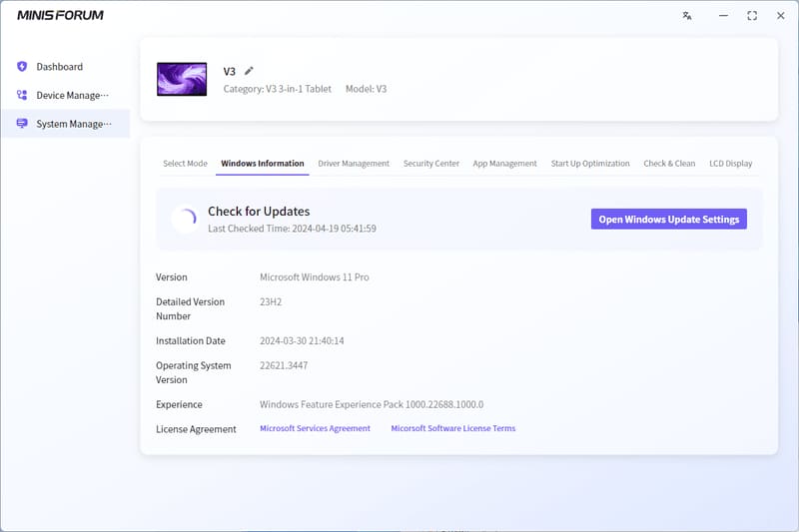This screenshot has height=532, width=799.
Task: Click the System Management monitor icon
Action: coord(22,124)
